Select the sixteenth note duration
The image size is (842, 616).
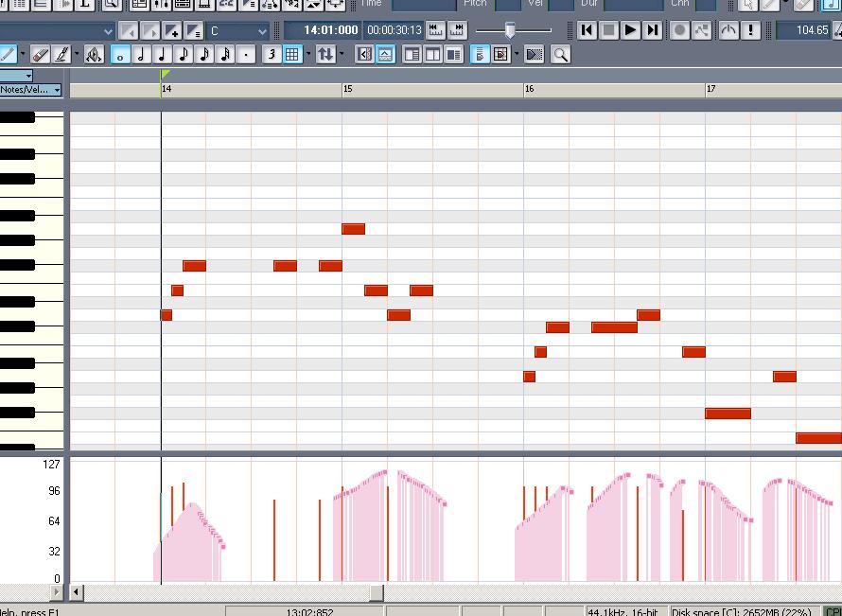[204, 54]
